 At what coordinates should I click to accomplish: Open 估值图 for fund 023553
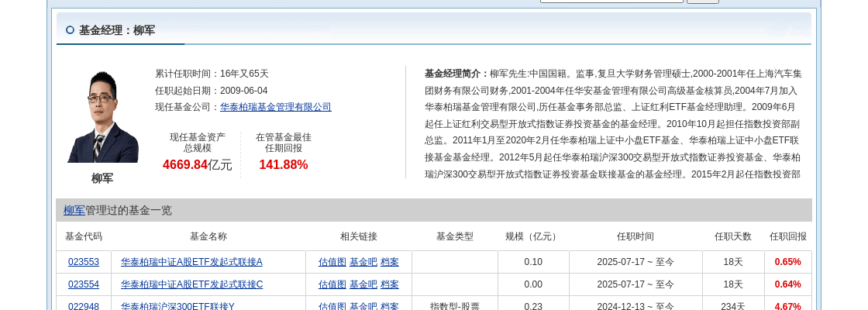click(x=332, y=262)
